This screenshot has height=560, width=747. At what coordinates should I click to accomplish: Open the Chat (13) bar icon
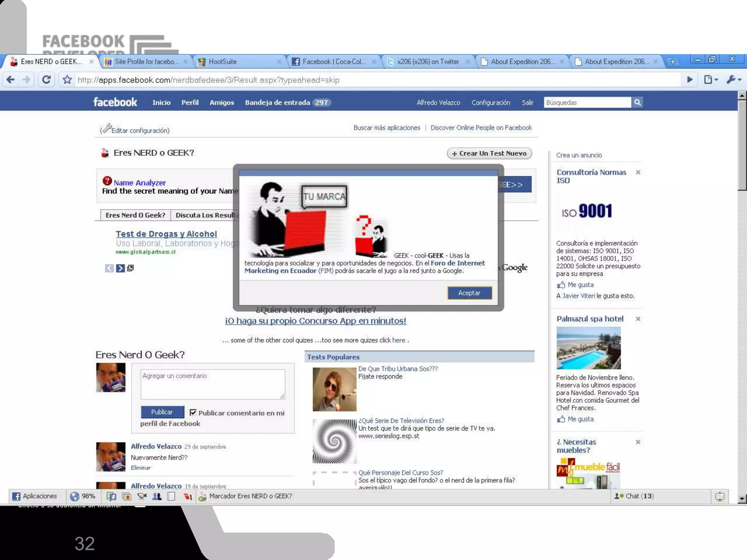pos(634,496)
